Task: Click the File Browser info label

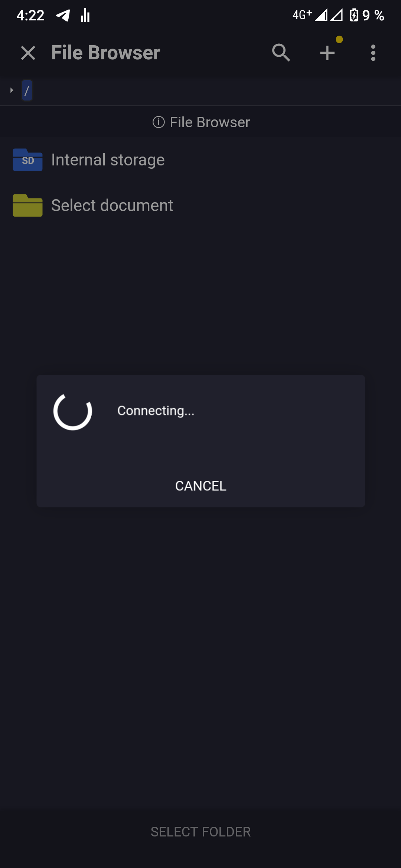Action: [210, 122]
